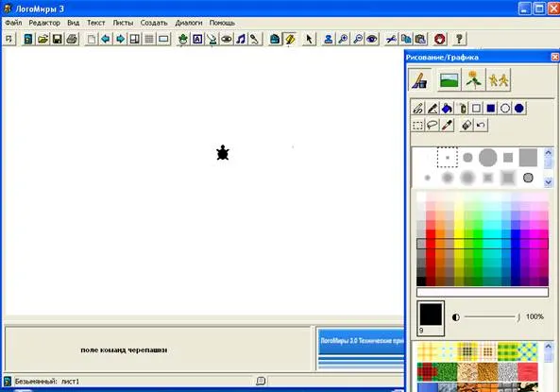
Task: Switch to the landscape backgrounds tab
Action: (x=449, y=79)
